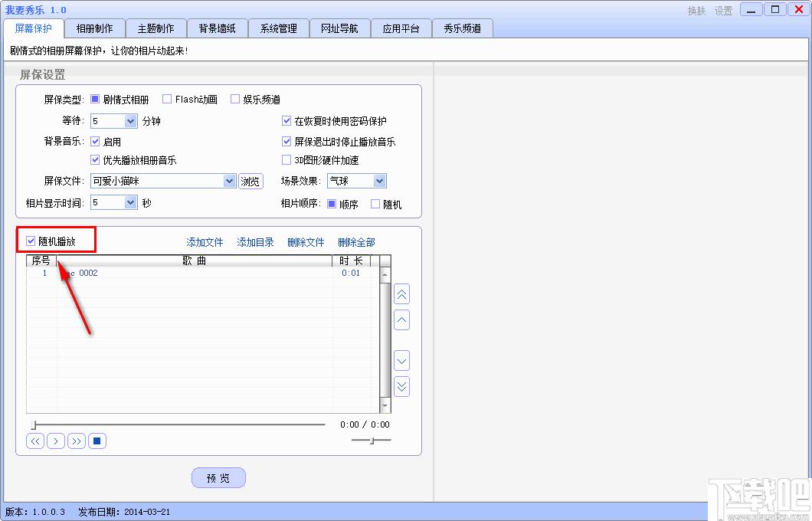Toggle the 随机播放 checkbox
The width and height of the screenshot is (812, 521).
coord(31,241)
